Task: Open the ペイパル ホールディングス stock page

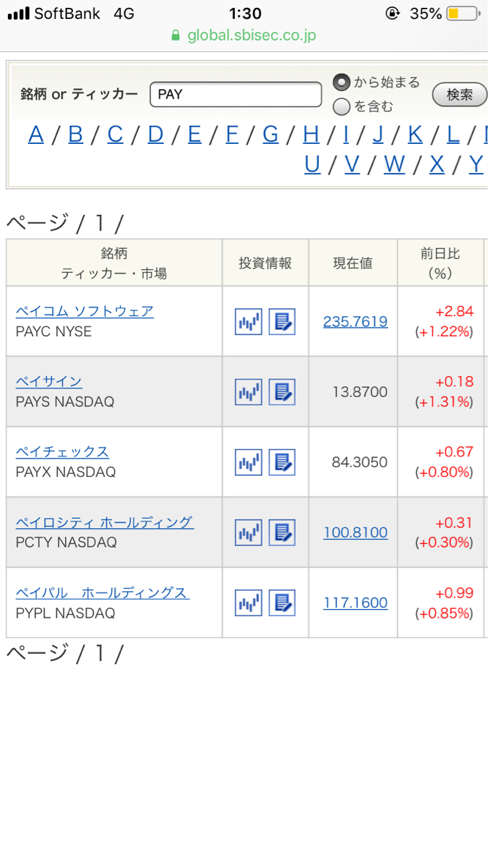Action: click(x=101, y=593)
